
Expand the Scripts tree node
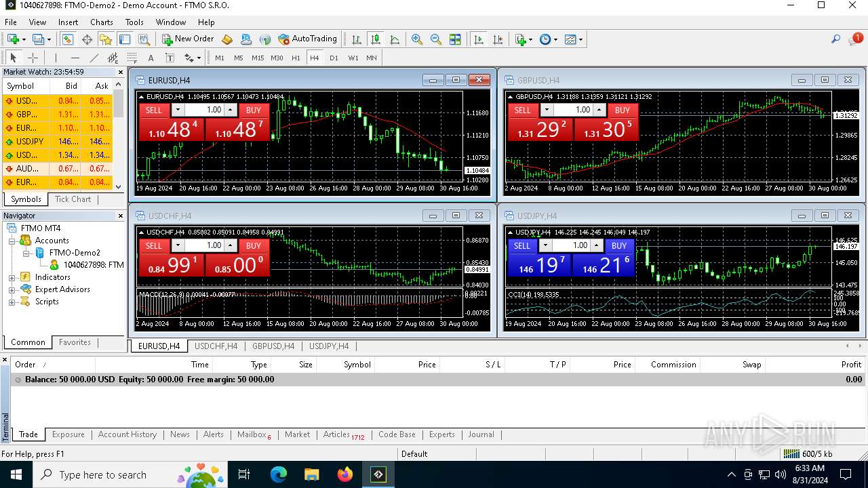[12, 302]
